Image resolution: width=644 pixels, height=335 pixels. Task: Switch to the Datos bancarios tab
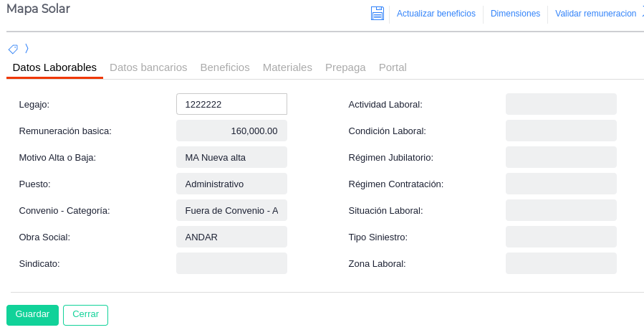click(x=148, y=67)
